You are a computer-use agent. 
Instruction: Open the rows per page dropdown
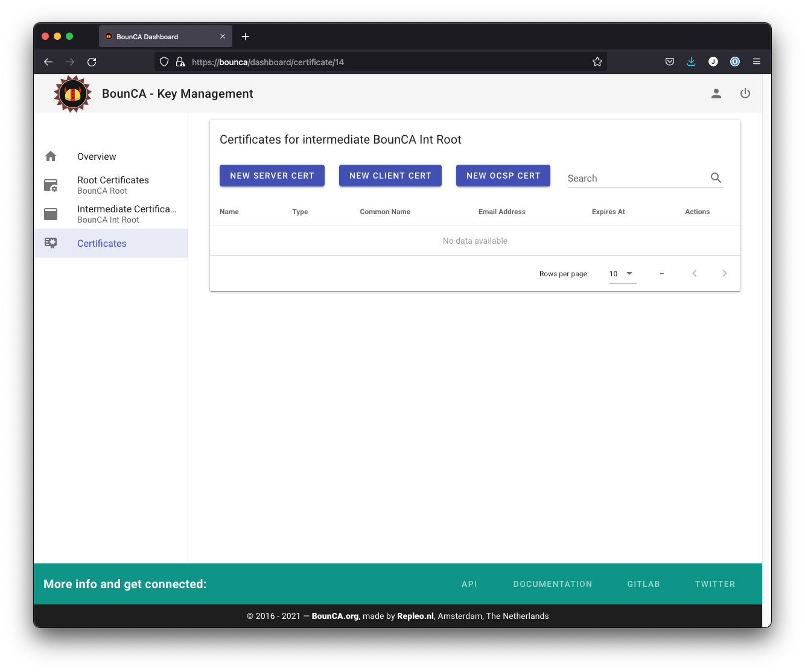(623, 274)
